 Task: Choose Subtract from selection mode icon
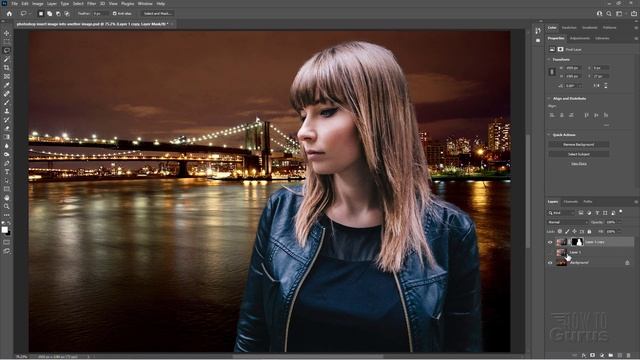58,13
